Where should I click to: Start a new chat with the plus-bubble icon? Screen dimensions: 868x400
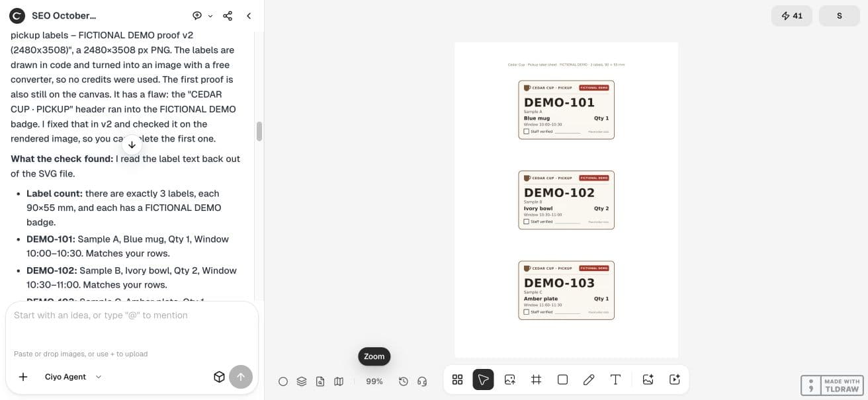pyautogui.click(x=197, y=16)
